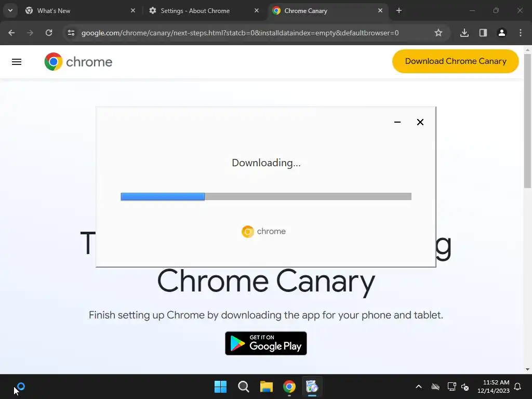Image resolution: width=532 pixels, height=399 pixels.
Task: Go back to previous page
Action: pyautogui.click(x=11, y=33)
